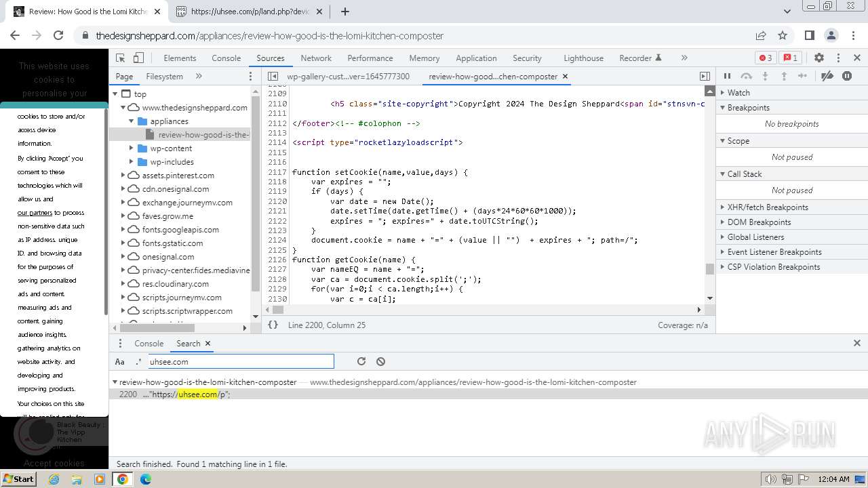Toggle pause on exceptions icon
Screen dimensions: 868x488
847,77
